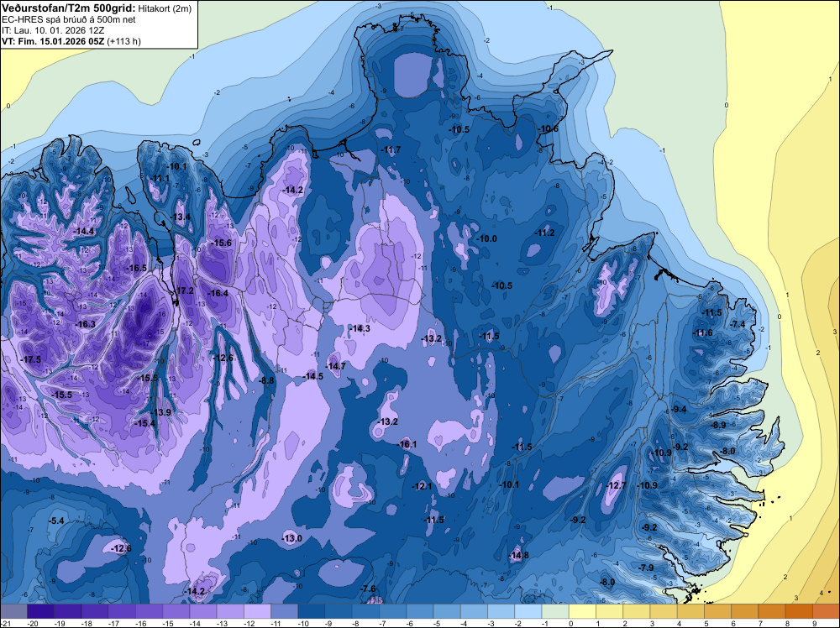
Task: Click the -12.1 temperature value
Action: coord(423,486)
